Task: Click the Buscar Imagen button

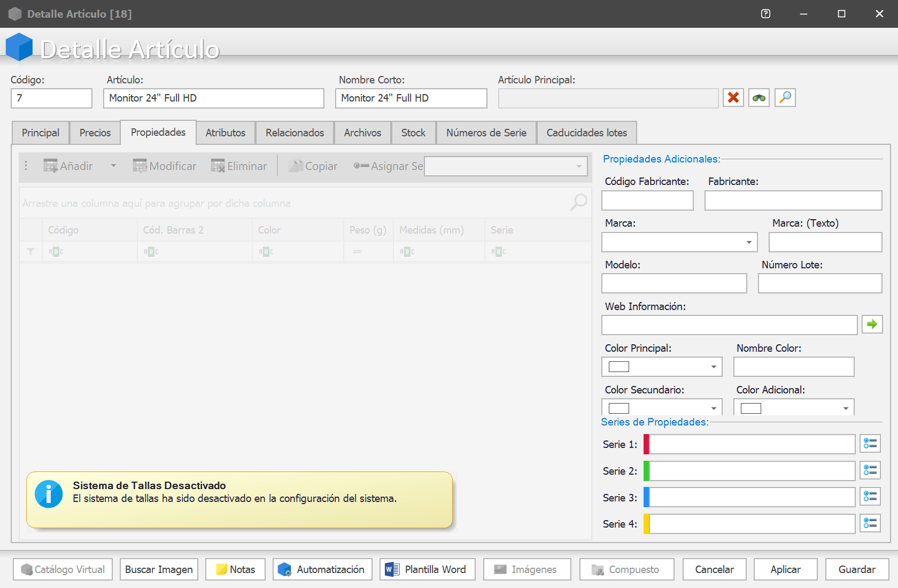Action: pos(159,569)
